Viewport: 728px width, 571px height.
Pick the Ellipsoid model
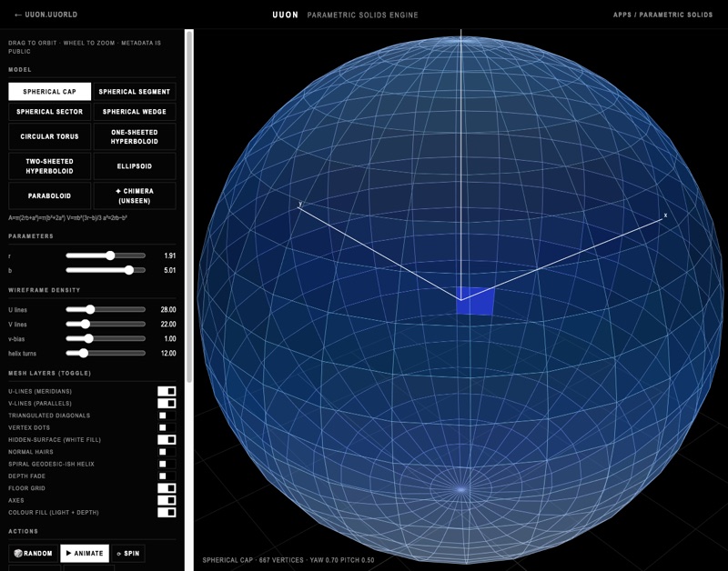click(135, 166)
